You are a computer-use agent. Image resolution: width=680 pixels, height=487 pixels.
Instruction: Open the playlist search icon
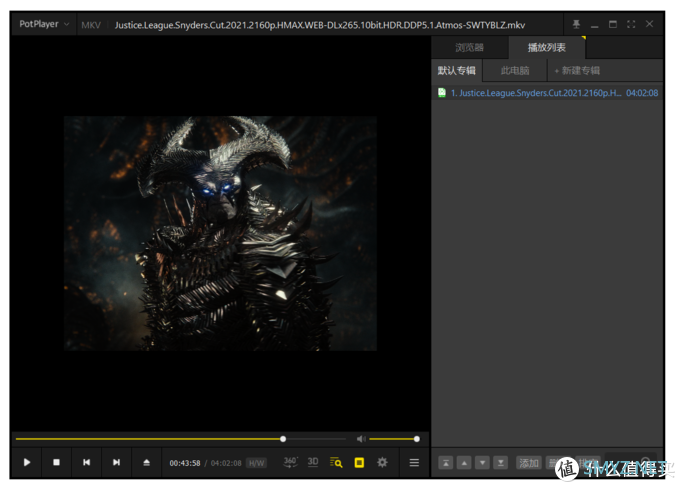pyautogui.click(x=336, y=463)
